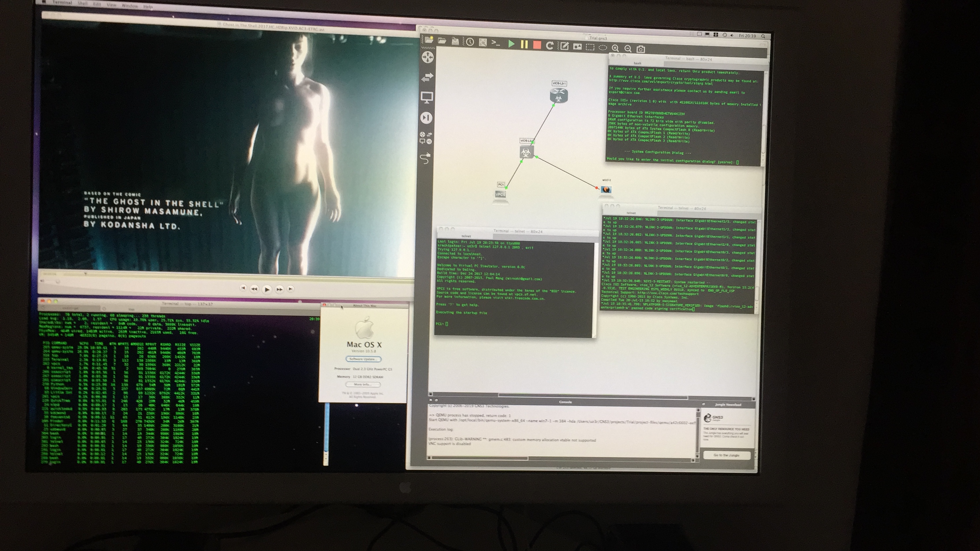Browse end devices monitor icon
Screen dimensions: 980x551
[x=427, y=98]
